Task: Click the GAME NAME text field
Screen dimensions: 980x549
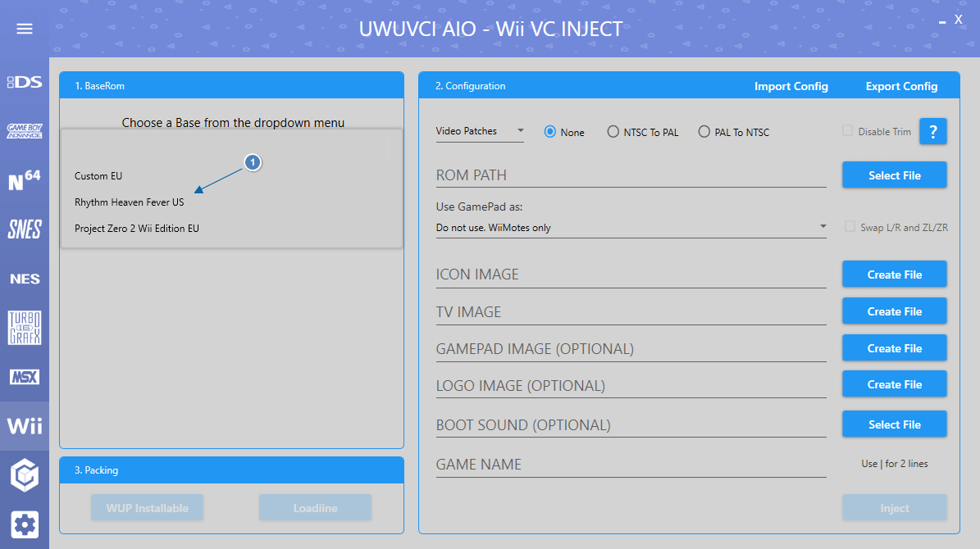Action: point(631,465)
